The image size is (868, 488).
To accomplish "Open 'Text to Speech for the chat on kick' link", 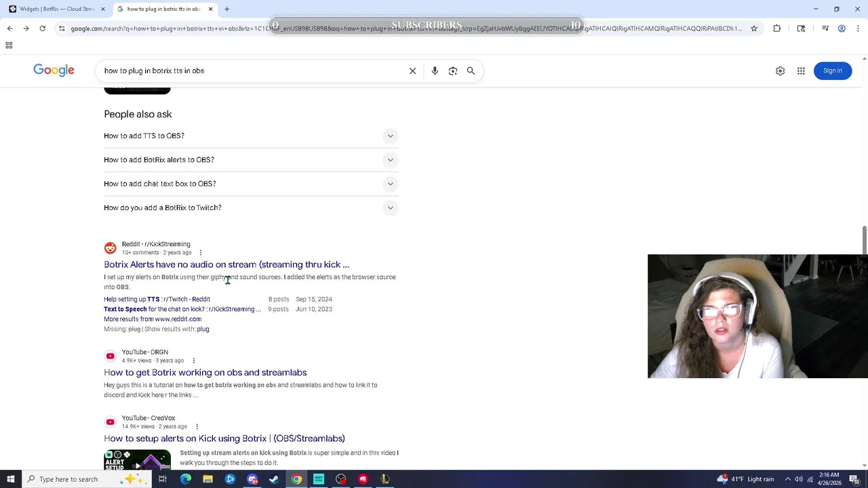I will [x=182, y=309].
